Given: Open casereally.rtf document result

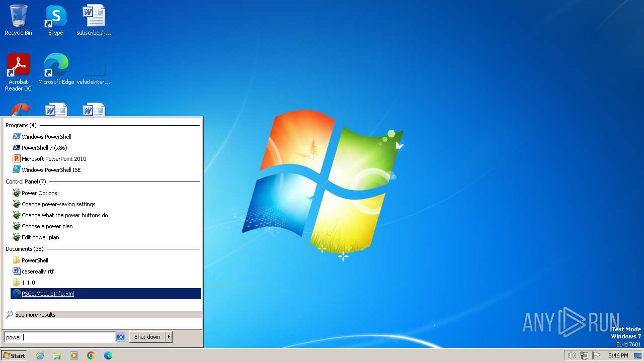Looking at the screenshot, I should [x=106, y=271].
